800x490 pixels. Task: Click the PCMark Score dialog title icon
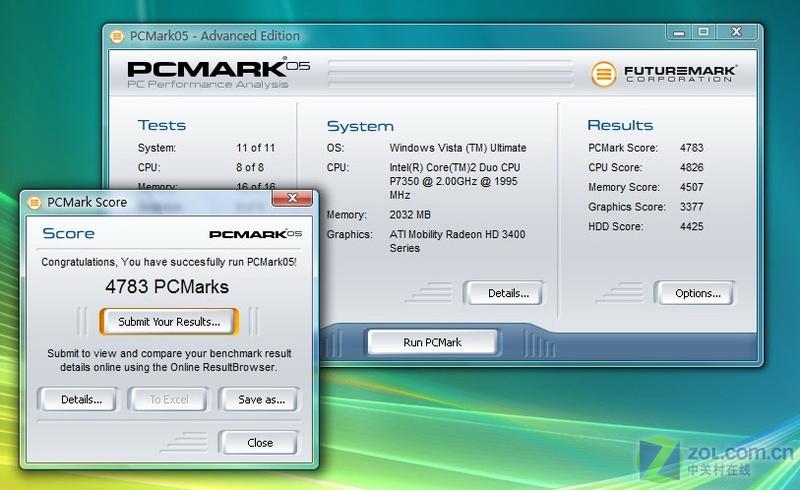(34, 203)
